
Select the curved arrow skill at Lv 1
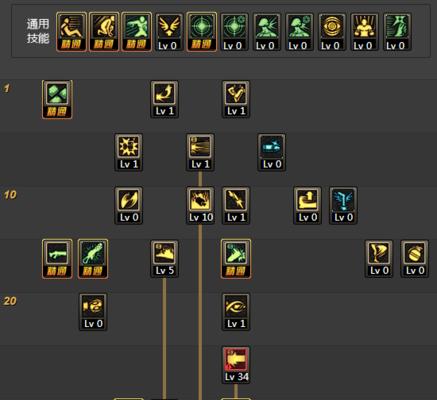(x=164, y=99)
